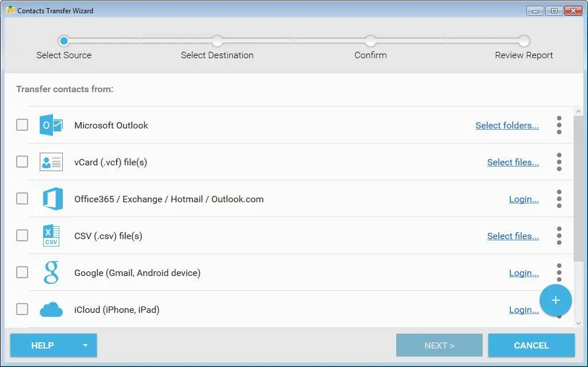Open the three-dot menu for Google row
The height and width of the screenshot is (367, 588).
point(559,273)
